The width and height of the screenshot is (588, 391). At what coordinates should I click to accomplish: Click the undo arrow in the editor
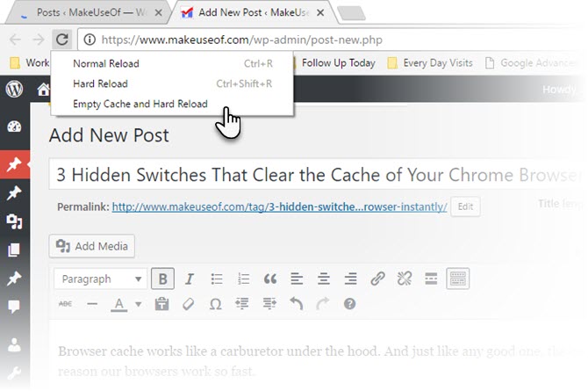(x=297, y=304)
